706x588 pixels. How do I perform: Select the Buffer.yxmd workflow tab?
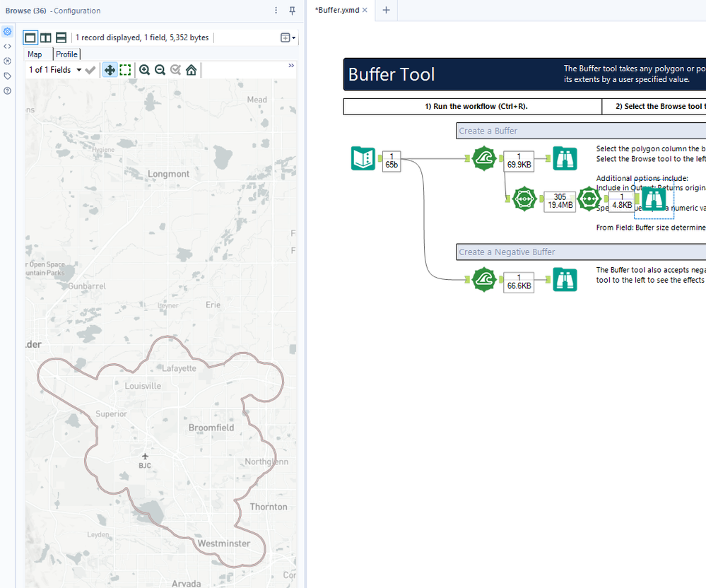pyautogui.click(x=338, y=10)
